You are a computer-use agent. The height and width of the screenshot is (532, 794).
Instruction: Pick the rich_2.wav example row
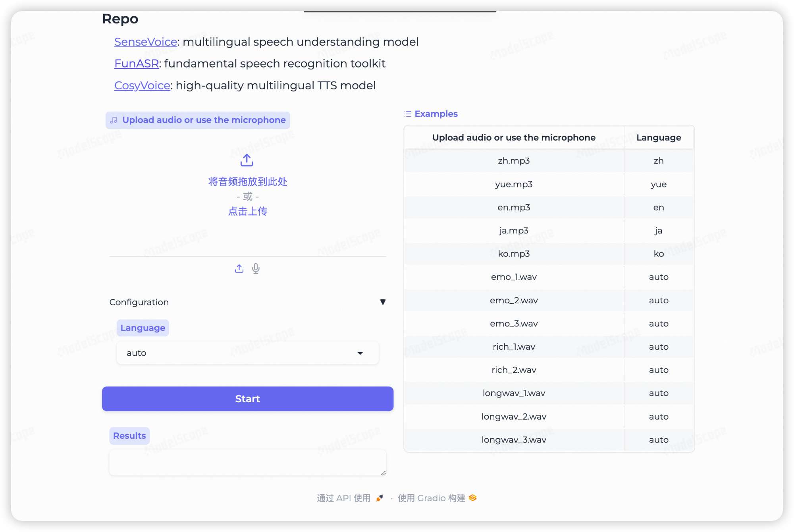point(514,370)
